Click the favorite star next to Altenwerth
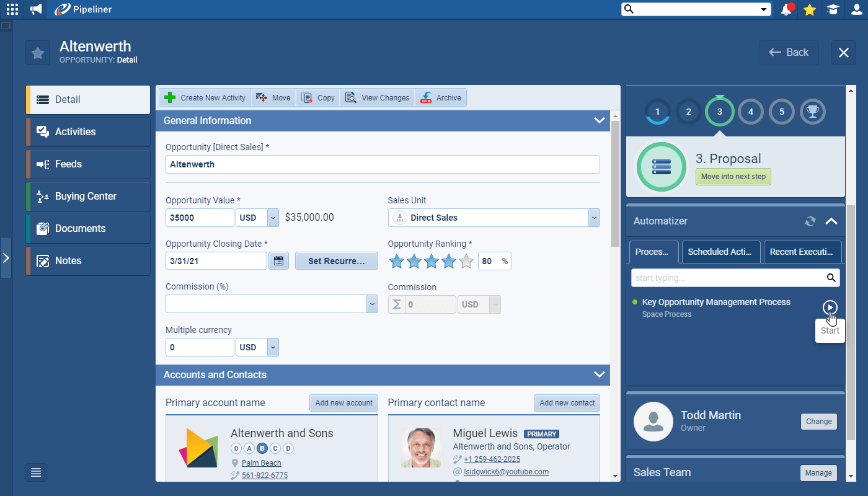Screen dimensions: 868x496 (x=38, y=53)
